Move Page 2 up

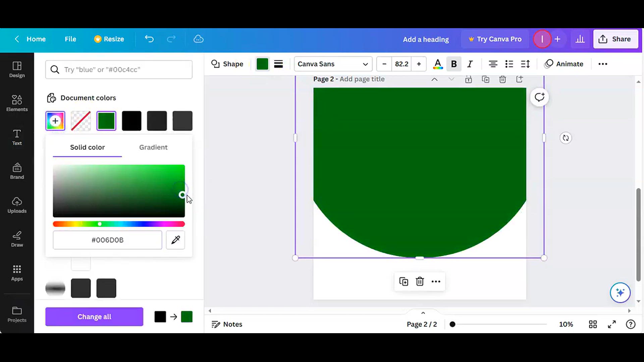click(x=434, y=79)
